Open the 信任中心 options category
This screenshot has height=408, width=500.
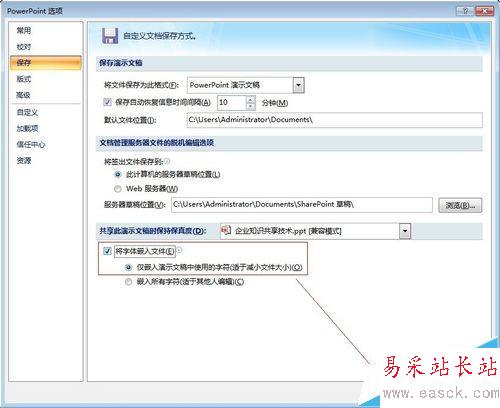point(31,144)
